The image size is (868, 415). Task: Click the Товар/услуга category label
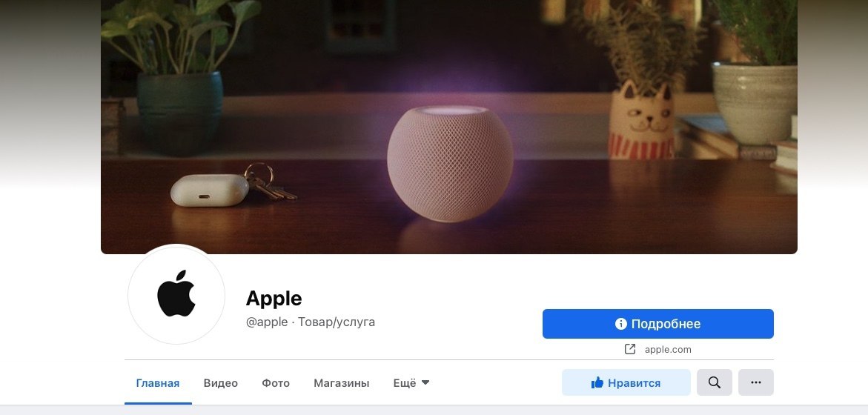[x=337, y=322]
